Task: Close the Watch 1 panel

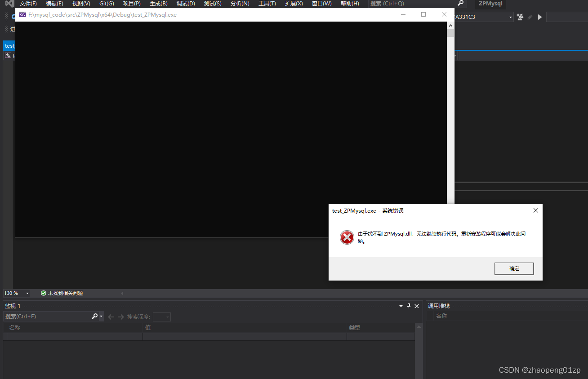Action: [x=417, y=306]
